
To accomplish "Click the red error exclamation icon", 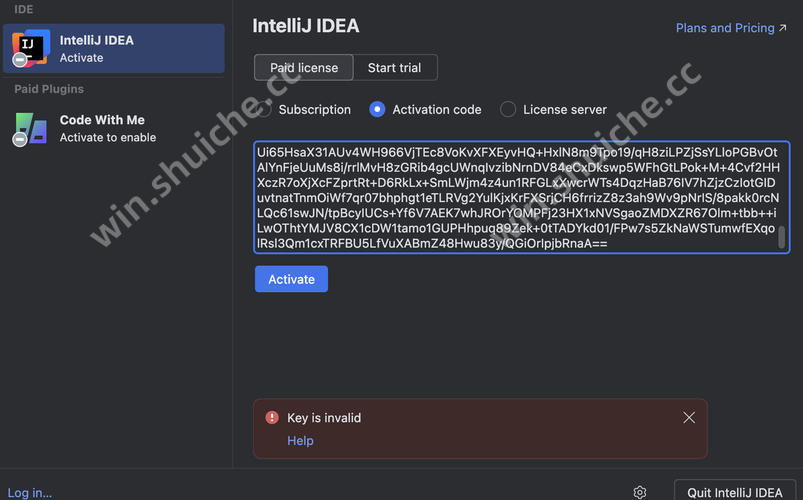I will click(x=272, y=418).
